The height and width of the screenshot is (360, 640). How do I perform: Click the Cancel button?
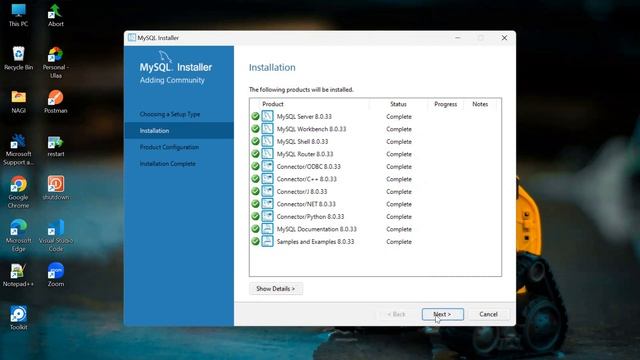click(x=488, y=314)
